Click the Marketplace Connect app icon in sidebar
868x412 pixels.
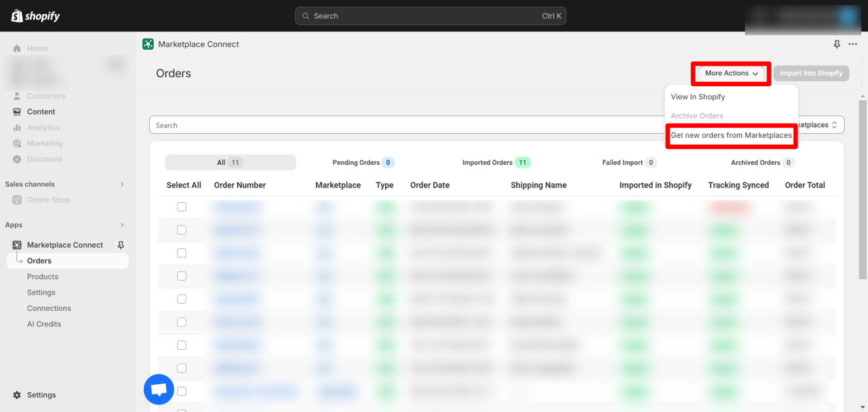tap(17, 245)
